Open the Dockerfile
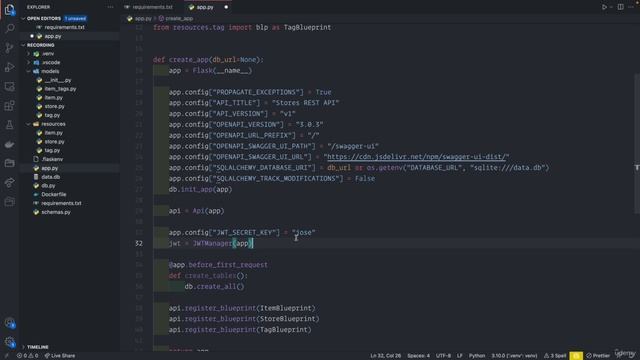 [53, 194]
